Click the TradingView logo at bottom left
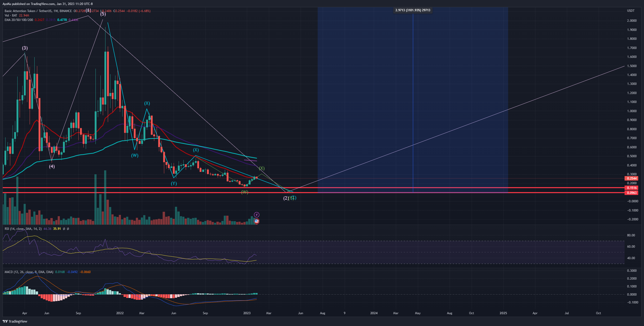 [15, 321]
